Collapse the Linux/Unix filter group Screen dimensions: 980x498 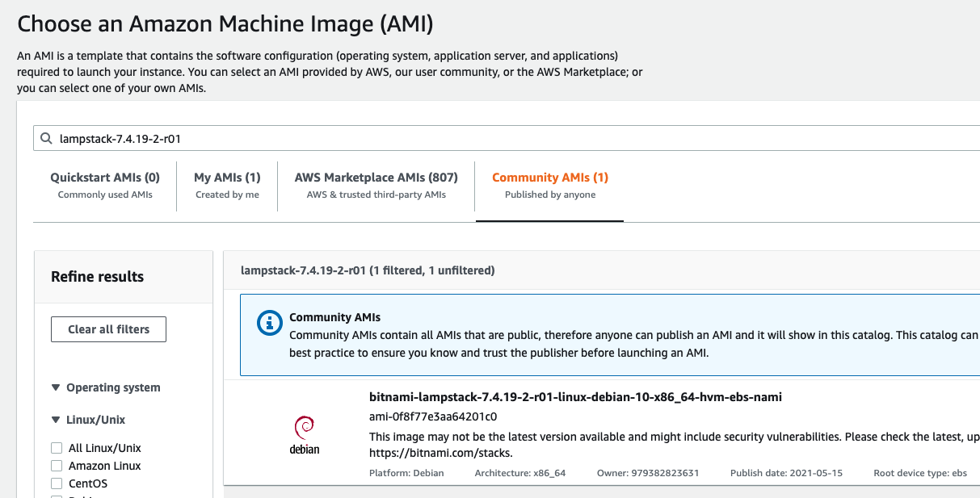[55, 419]
